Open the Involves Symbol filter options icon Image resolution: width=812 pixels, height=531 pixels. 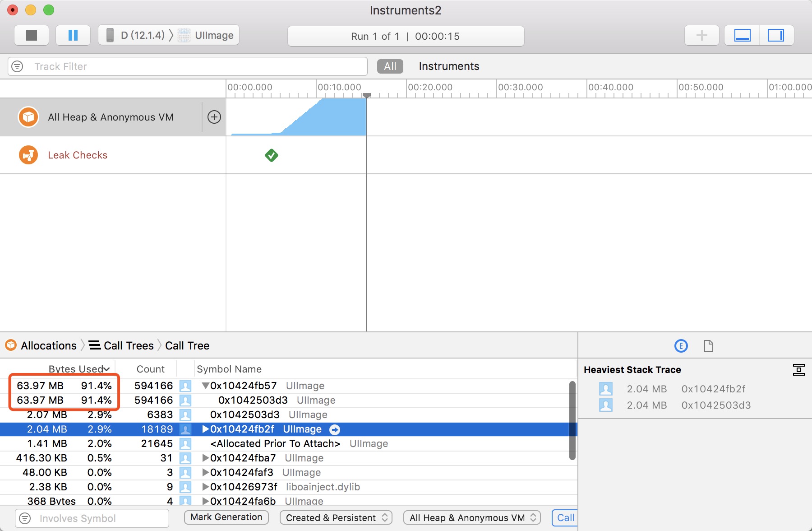25,518
